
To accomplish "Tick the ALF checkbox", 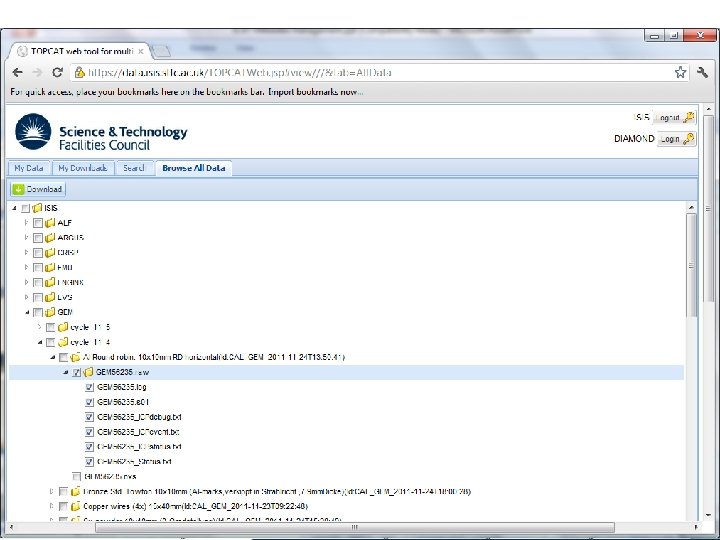I will pyautogui.click(x=38, y=223).
